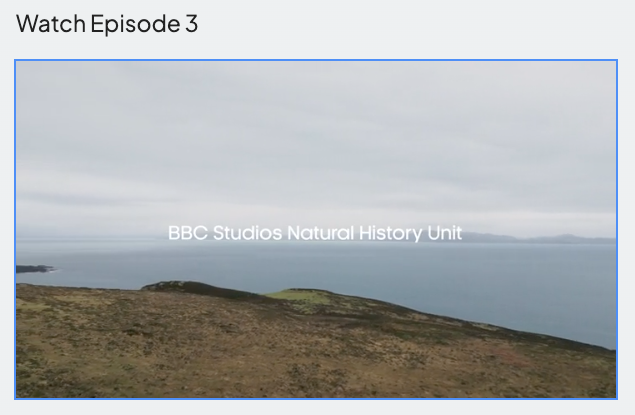635x415 pixels.
Task: Click the word Unit in the caption
Action: (x=445, y=233)
